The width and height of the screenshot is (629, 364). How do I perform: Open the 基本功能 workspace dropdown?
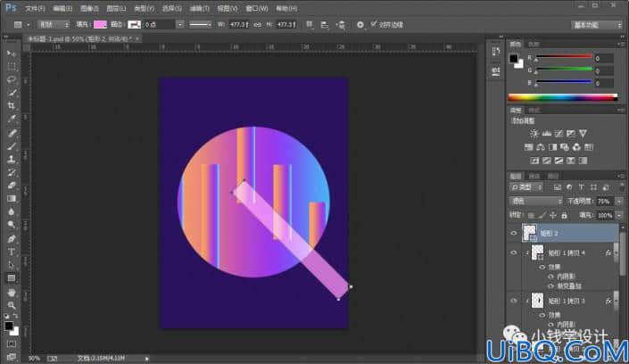tap(596, 25)
